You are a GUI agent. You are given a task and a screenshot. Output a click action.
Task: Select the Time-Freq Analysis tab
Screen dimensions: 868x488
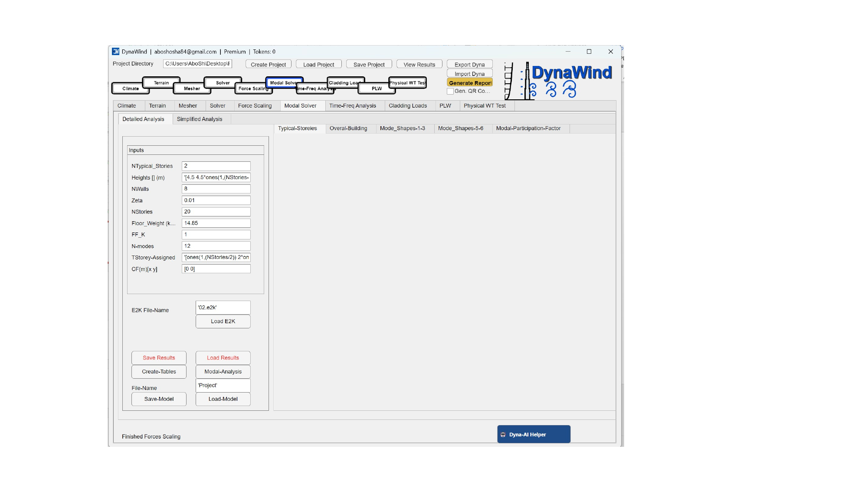[x=352, y=106]
